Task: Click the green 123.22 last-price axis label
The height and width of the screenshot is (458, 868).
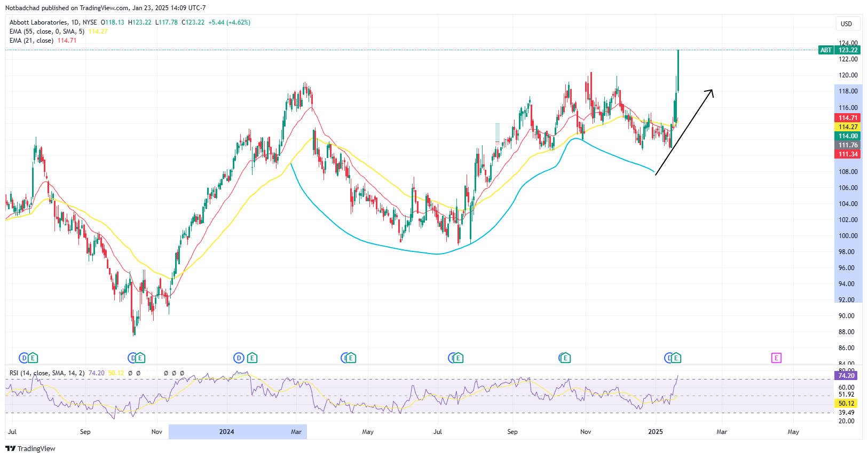Action: 848,50
